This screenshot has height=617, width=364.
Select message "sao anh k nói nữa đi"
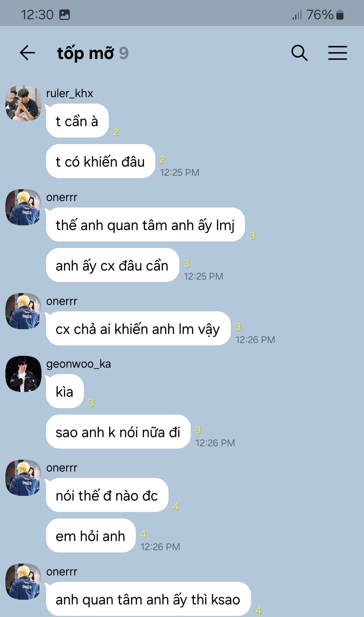pyautogui.click(x=118, y=432)
